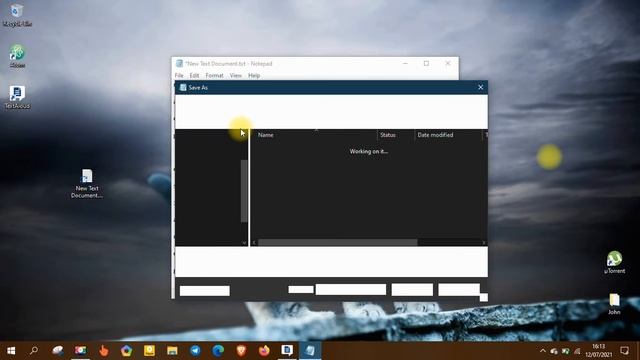Click the left arrow of horizontal scrollbar
The height and width of the screenshot is (360, 640).
(x=254, y=242)
